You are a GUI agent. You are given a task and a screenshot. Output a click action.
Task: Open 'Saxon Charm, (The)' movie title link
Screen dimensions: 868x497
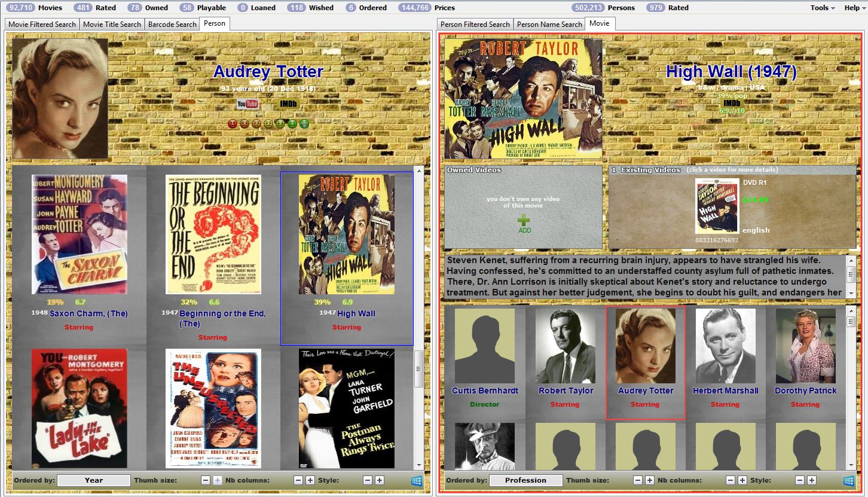88,313
